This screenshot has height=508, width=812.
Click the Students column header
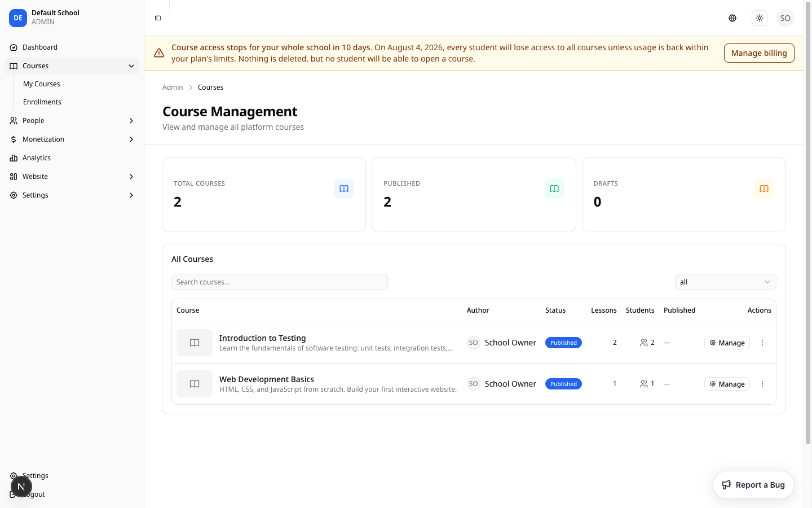640,310
